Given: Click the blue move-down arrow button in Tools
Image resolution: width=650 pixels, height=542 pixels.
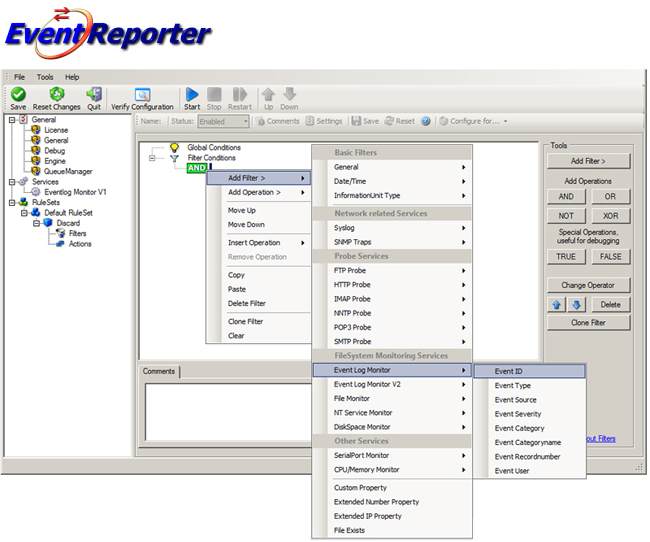Looking at the screenshot, I should click(576, 305).
